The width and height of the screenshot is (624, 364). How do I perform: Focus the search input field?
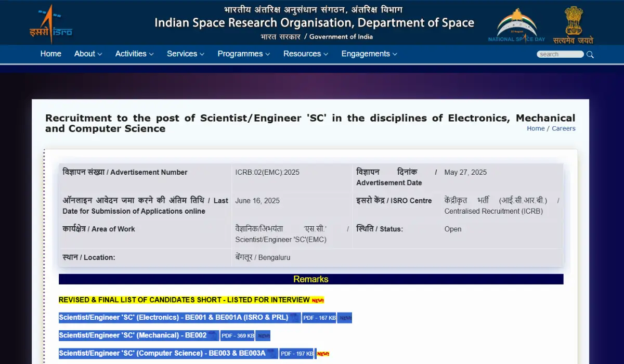[560, 54]
